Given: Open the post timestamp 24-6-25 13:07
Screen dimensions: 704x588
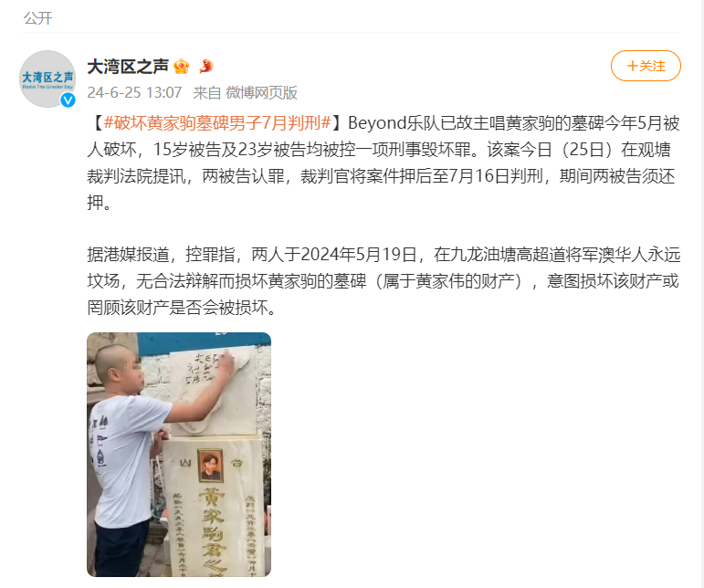Looking at the screenshot, I should coord(134,92).
